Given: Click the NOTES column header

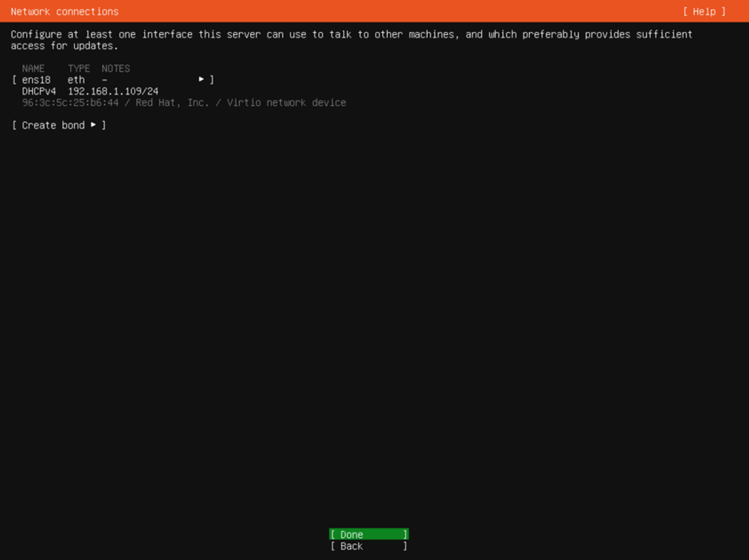Looking at the screenshot, I should pyautogui.click(x=116, y=69).
